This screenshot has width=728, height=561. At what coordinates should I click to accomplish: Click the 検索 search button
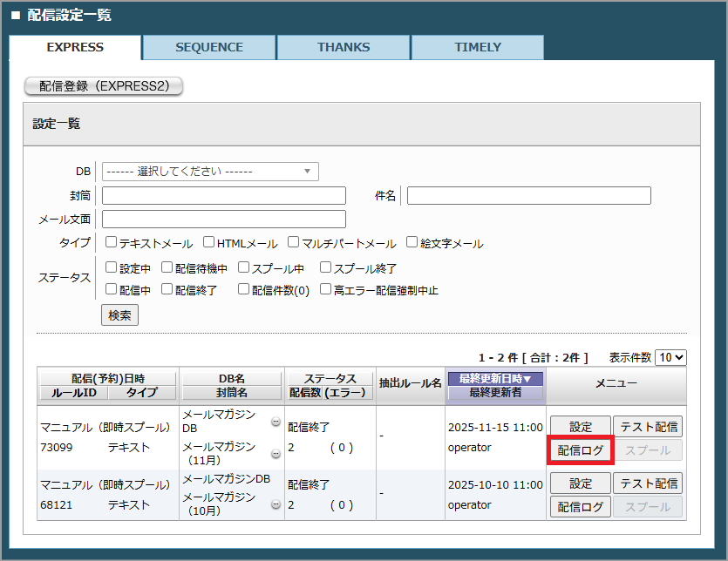(x=119, y=315)
